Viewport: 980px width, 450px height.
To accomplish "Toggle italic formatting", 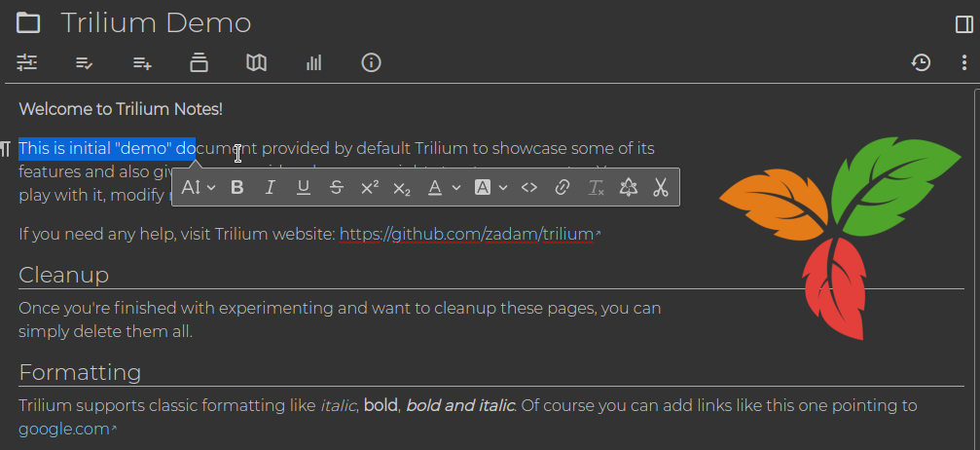I will (271, 188).
